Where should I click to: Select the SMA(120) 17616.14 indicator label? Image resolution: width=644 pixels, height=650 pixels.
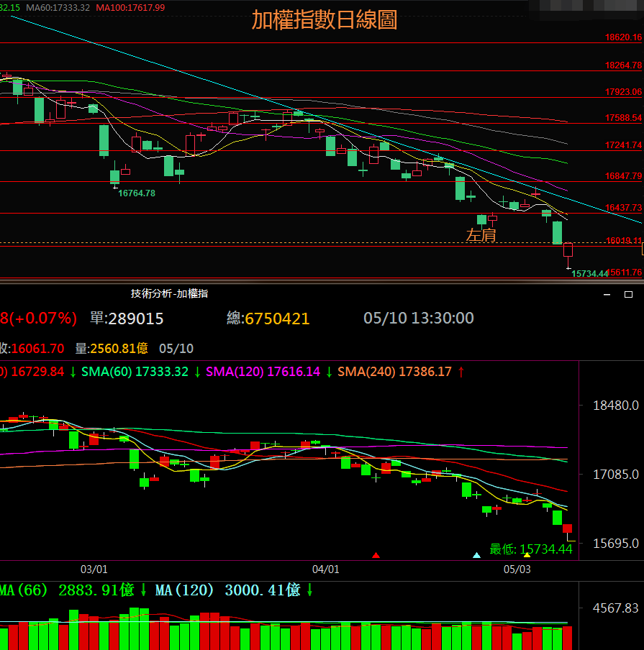(x=263, y=372)
